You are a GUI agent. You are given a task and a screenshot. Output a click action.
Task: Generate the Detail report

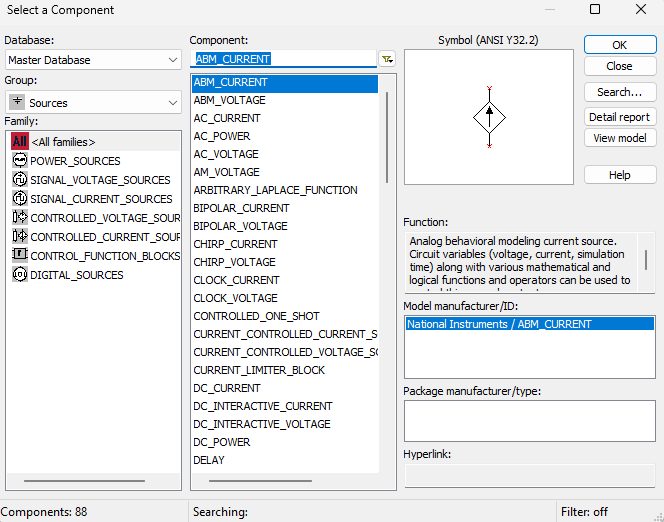pos(620,117)
